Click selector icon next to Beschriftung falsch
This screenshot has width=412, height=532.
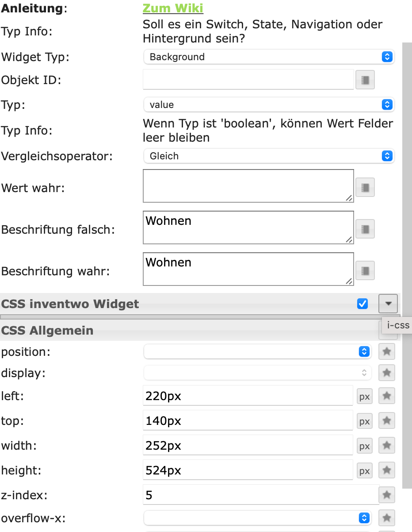(365, 229)
